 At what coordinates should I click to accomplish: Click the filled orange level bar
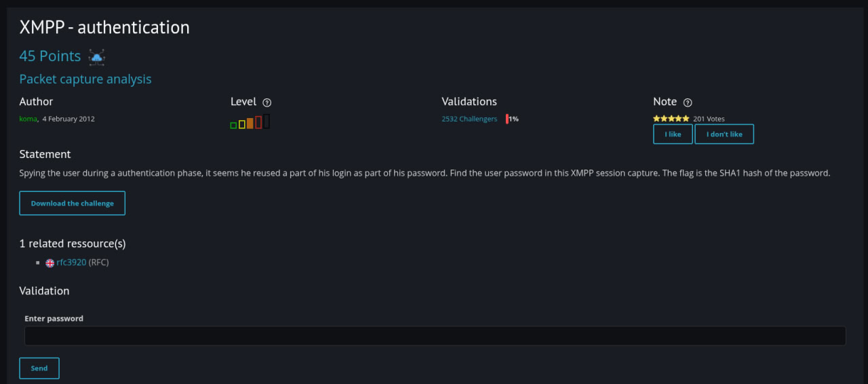[x=250, y=123]
